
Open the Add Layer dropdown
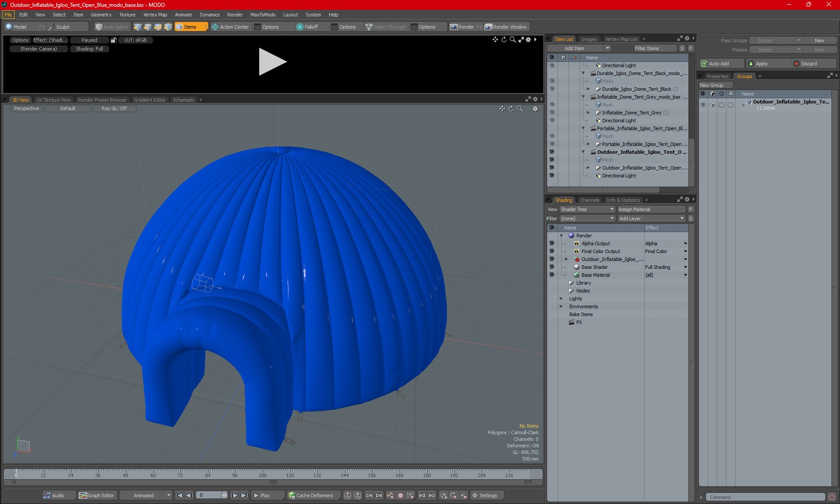[x=651, y=218]
